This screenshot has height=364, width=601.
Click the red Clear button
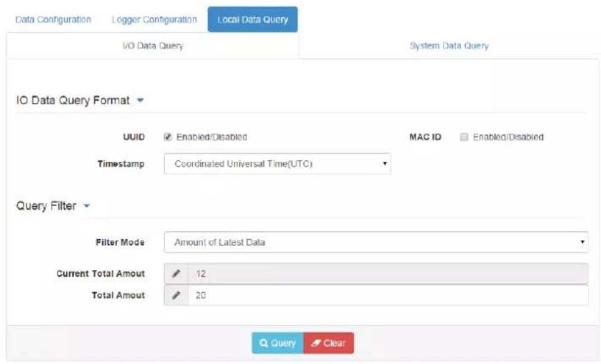coord(329,343)
